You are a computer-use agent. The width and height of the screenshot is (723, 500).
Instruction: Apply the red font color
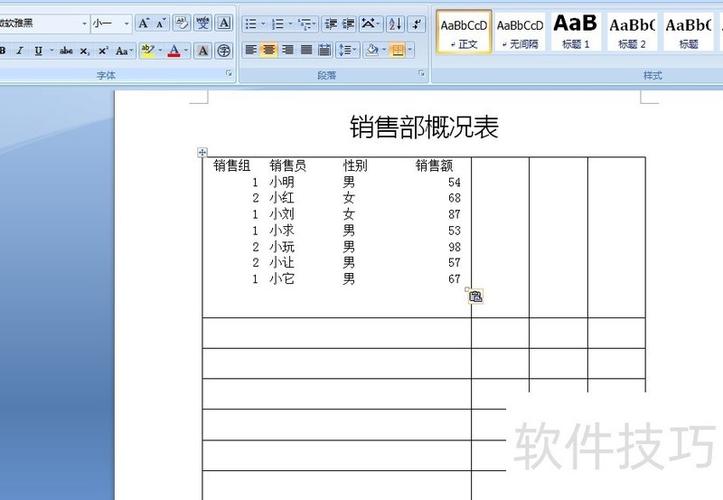tap(174, 51)
